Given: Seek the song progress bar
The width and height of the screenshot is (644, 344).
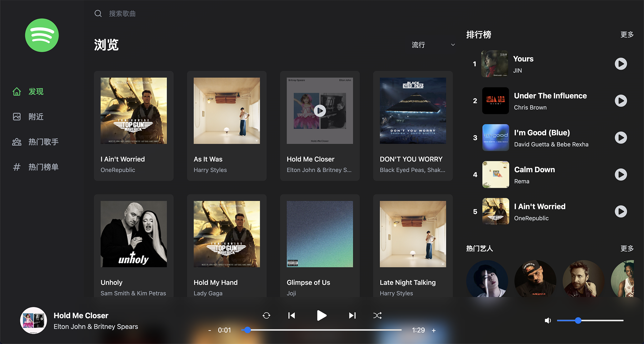Looking at the screenshot, I should 321,330.
